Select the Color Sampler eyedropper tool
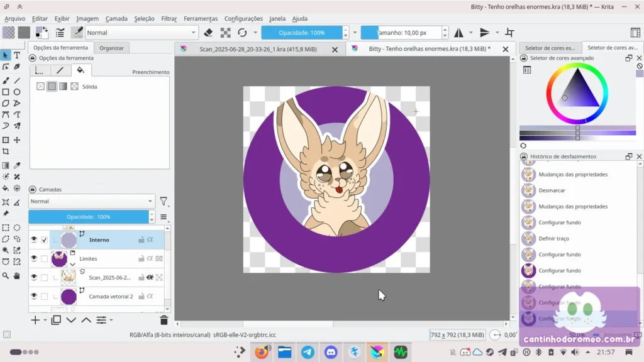The width and height of the screenshot is (644, 362). click(17, 165)
